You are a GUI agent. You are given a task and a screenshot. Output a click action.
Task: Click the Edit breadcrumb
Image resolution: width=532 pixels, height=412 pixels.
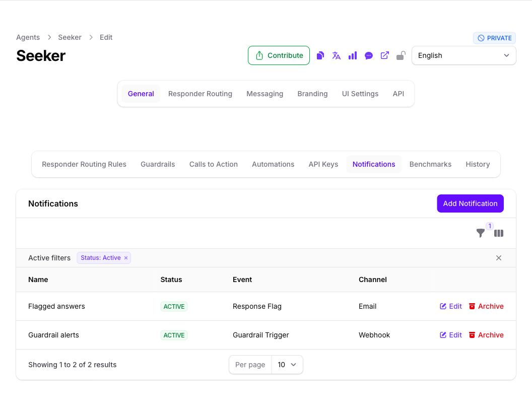tap(106, 37)
